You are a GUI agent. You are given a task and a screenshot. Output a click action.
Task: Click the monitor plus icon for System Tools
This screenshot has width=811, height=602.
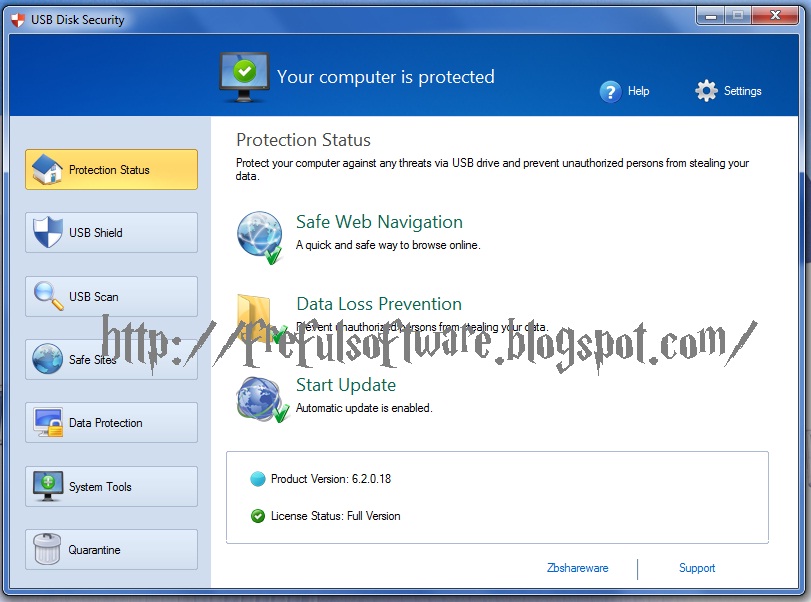(x=48, y=486)
